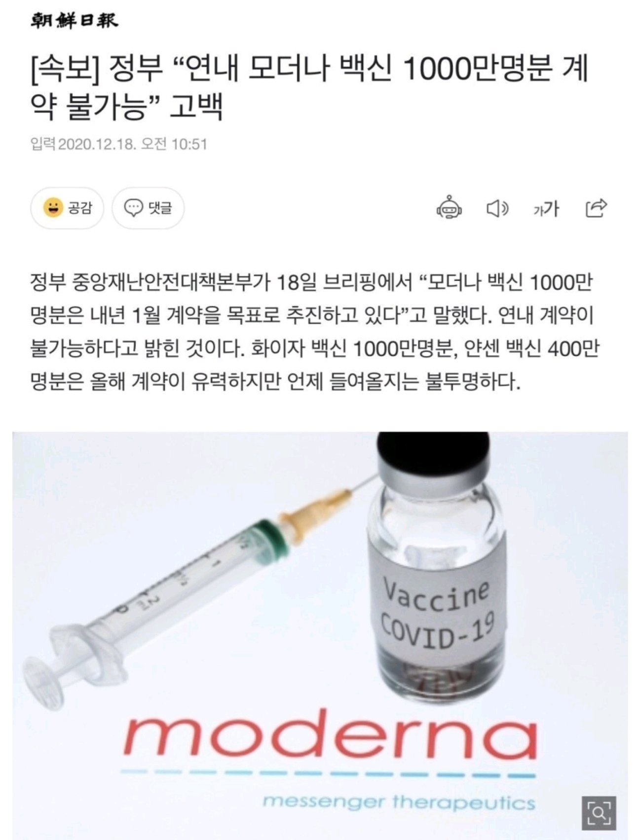639x840 pixels.
Task: Open the 댓글 comments button
Action: [148, 208]
